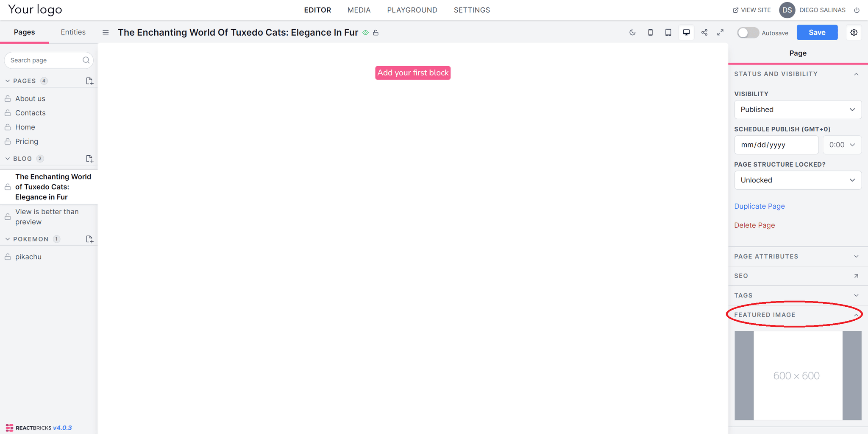Toggle dark mode moon icon
Screen dimensions: 868x434
pyautogui.click(x=632, y=33)
